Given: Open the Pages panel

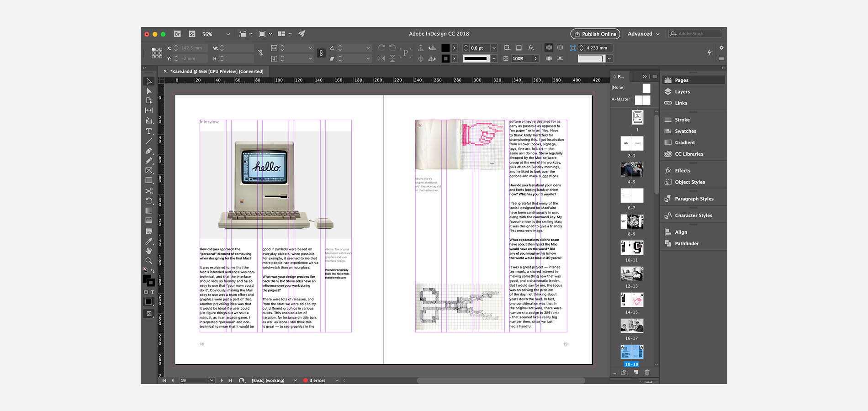Looking at the screenshot, I should 693,80.
